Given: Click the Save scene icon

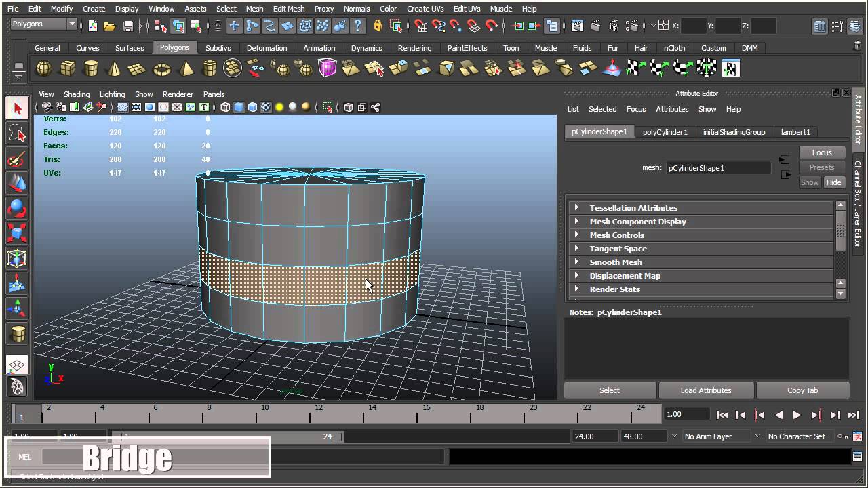Looking at the screenshot, I should point(128,26).
